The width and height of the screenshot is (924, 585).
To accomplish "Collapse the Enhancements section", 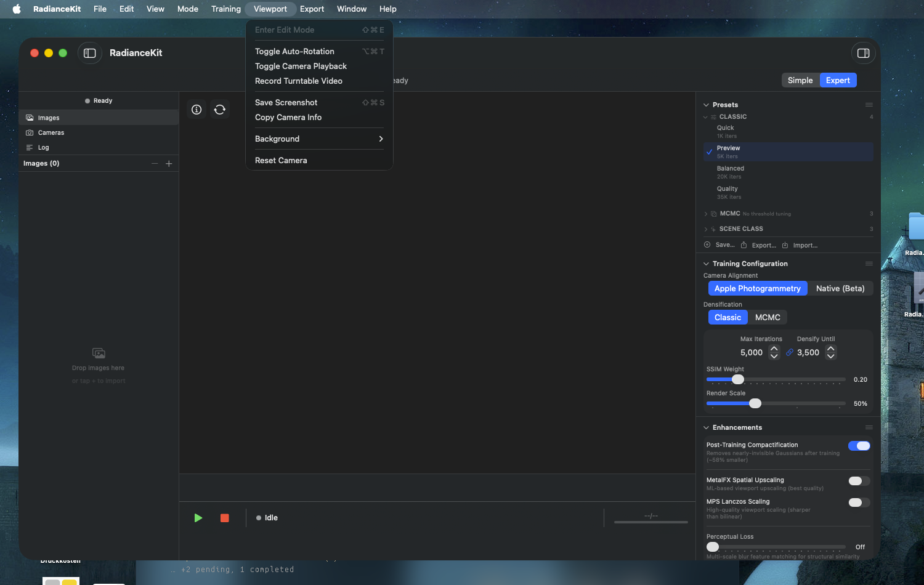I will tap(707, 427).
